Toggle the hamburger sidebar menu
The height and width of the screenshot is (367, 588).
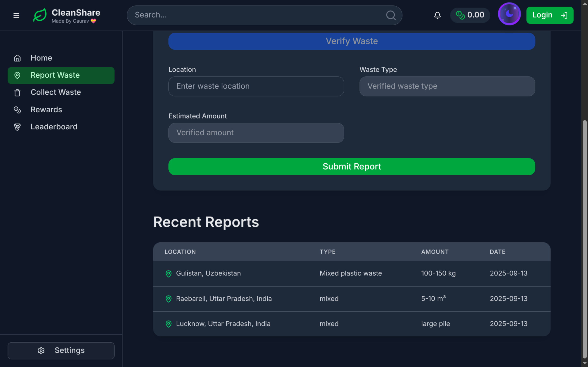(16, 15)
